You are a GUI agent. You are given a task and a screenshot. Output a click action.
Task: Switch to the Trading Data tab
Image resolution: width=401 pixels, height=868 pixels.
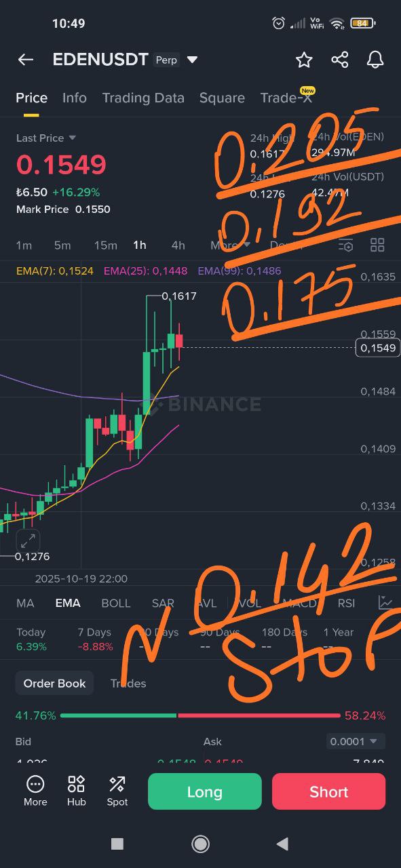tap(143, 98)
